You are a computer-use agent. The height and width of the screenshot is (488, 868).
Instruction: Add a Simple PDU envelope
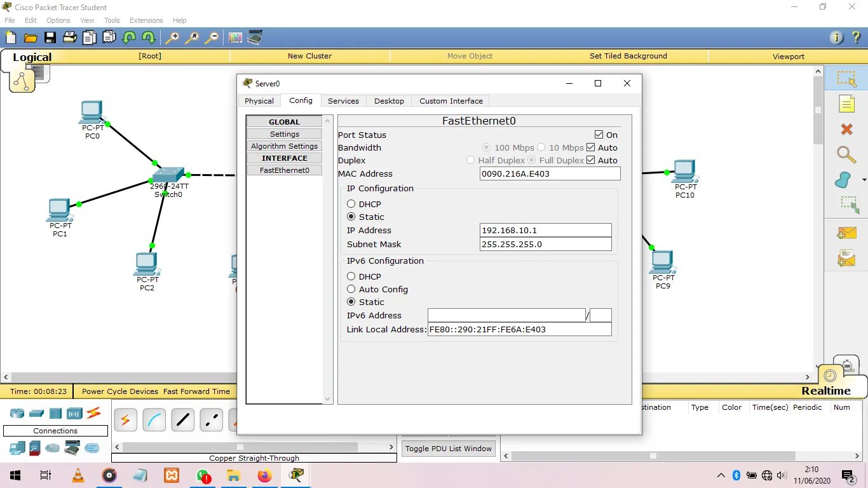(x=846, y=233)
